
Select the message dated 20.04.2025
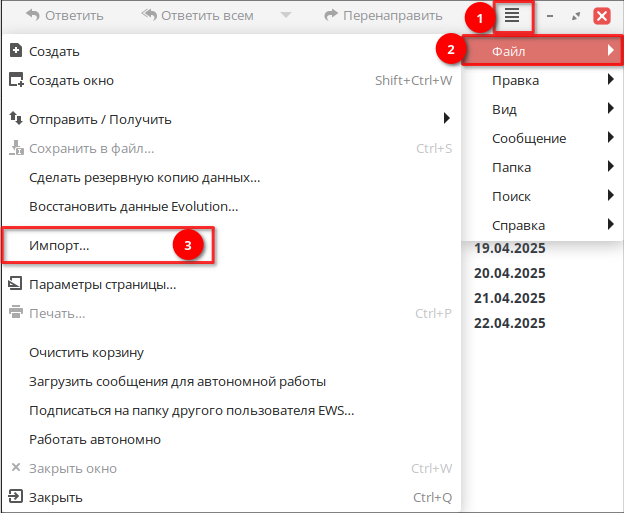[x=509, y=273]
